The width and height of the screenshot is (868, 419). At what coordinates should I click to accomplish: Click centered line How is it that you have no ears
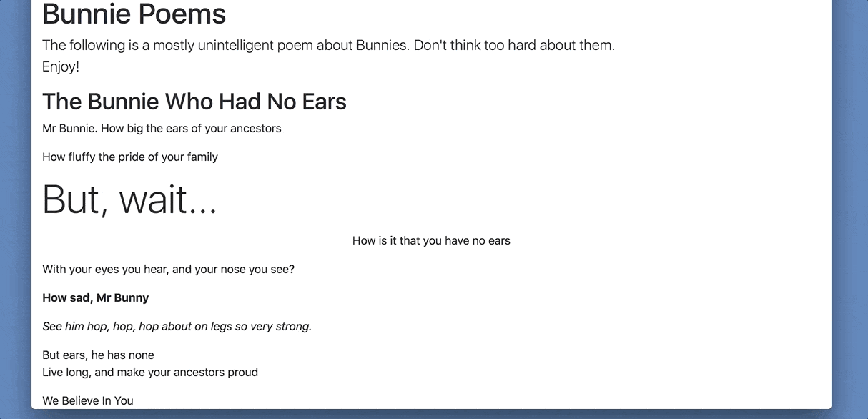(x=431, y=241)
